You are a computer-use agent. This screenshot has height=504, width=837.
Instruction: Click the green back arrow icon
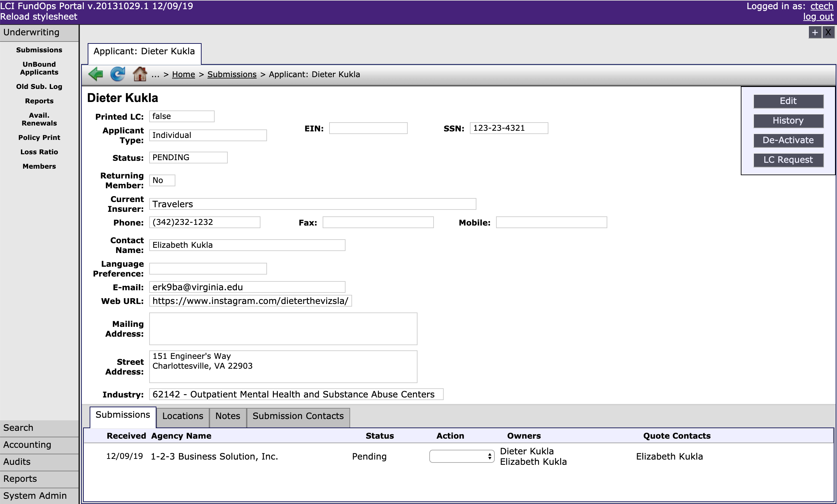point(96,74)
